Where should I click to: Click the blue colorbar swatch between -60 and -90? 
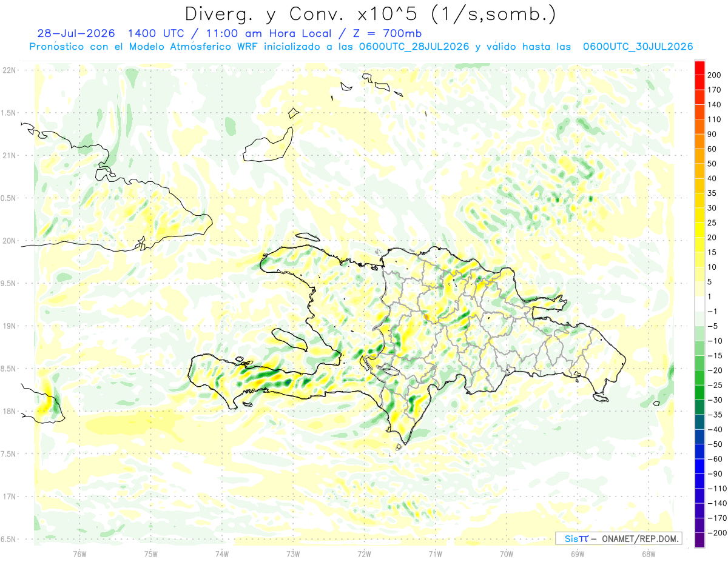699,466
